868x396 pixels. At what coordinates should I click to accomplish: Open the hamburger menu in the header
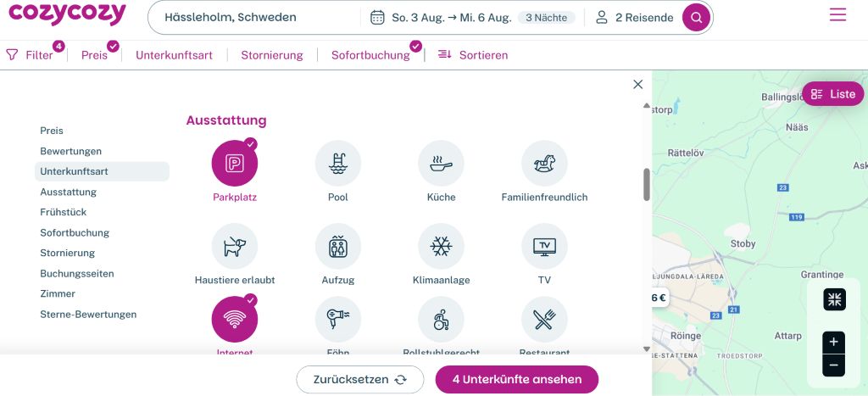point(837,15)
